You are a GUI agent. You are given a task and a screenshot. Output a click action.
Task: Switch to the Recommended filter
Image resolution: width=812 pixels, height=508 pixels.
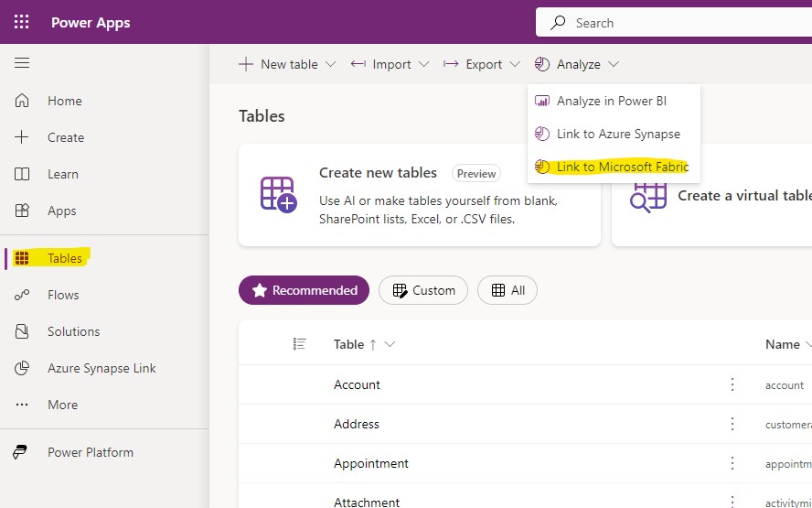[304, 290]
